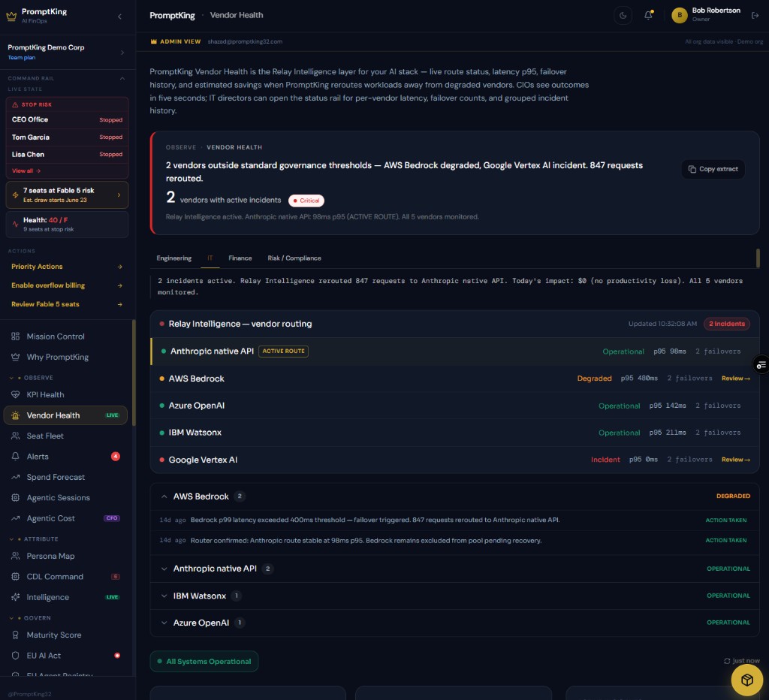The width and height of the screenshot is (769, 700).
Task: Click the refresh icon next to just now
Action: [x=727, y=661]
